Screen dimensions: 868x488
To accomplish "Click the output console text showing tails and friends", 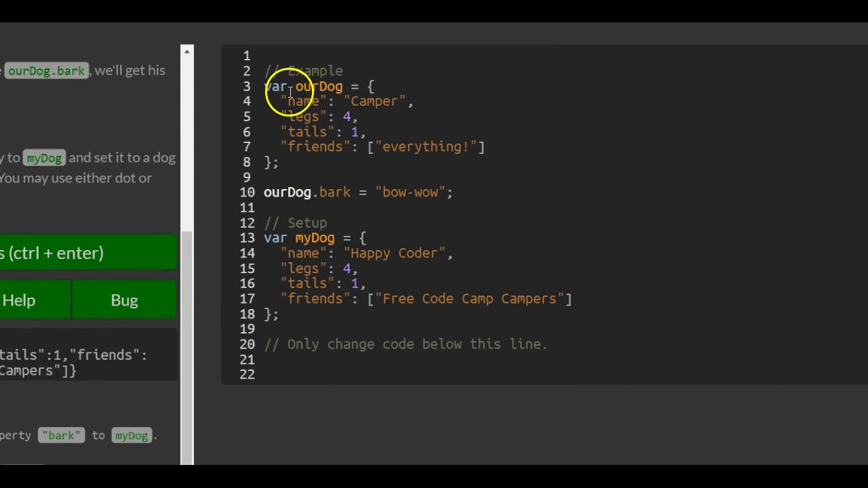I will pos(73,363).
